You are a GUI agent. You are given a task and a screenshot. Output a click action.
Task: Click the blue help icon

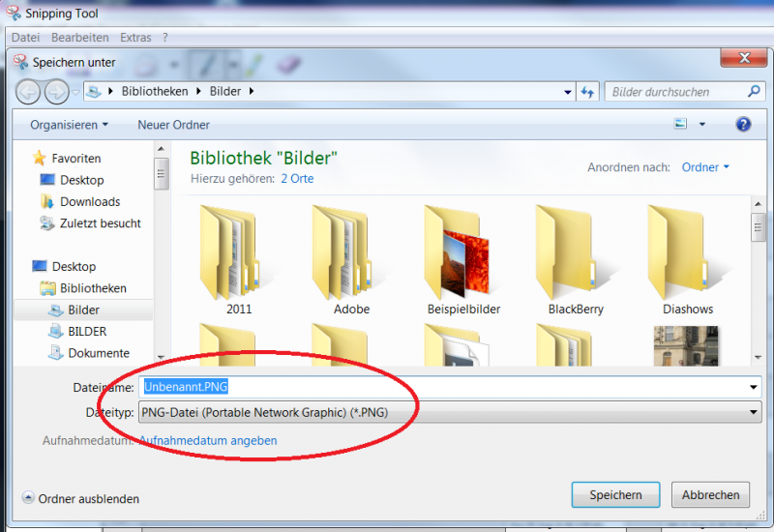743,124
